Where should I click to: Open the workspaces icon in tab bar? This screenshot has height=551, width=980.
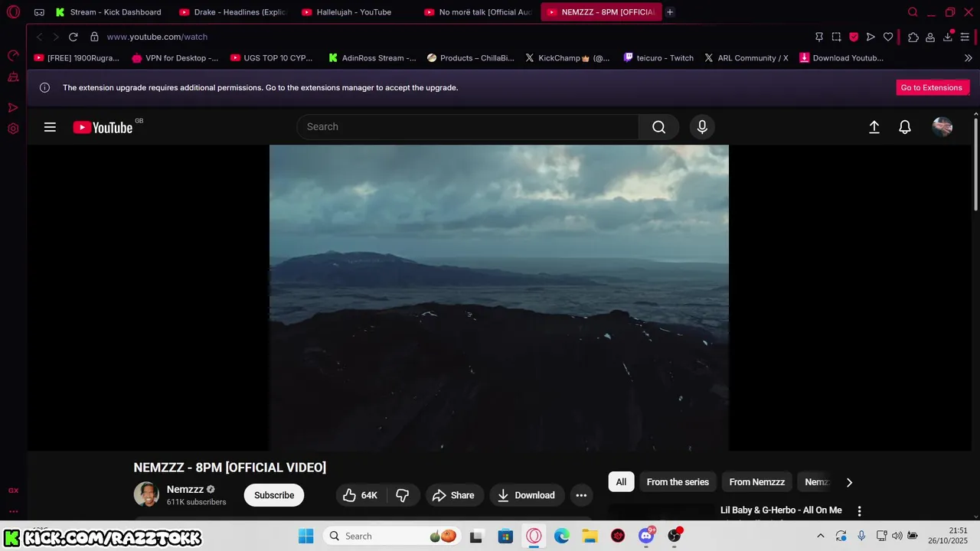click(39, 12)
